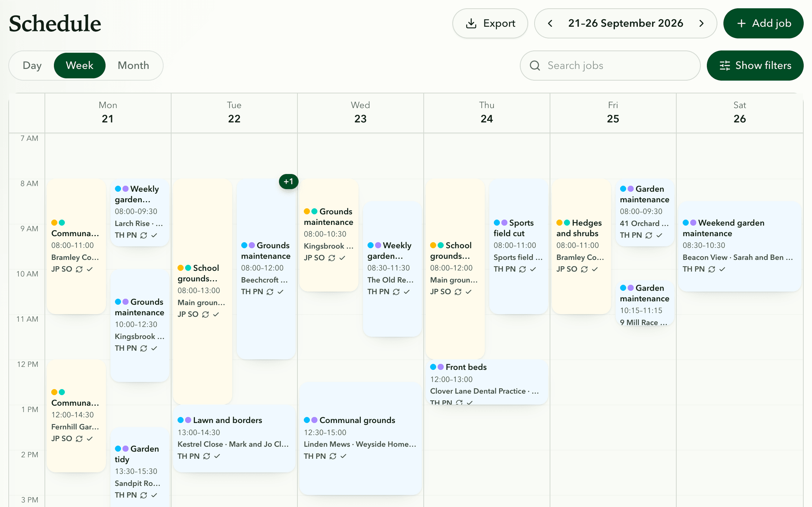
Task: Expand the +1 overflow badge on Tuesday
Action: pos(289,182)
